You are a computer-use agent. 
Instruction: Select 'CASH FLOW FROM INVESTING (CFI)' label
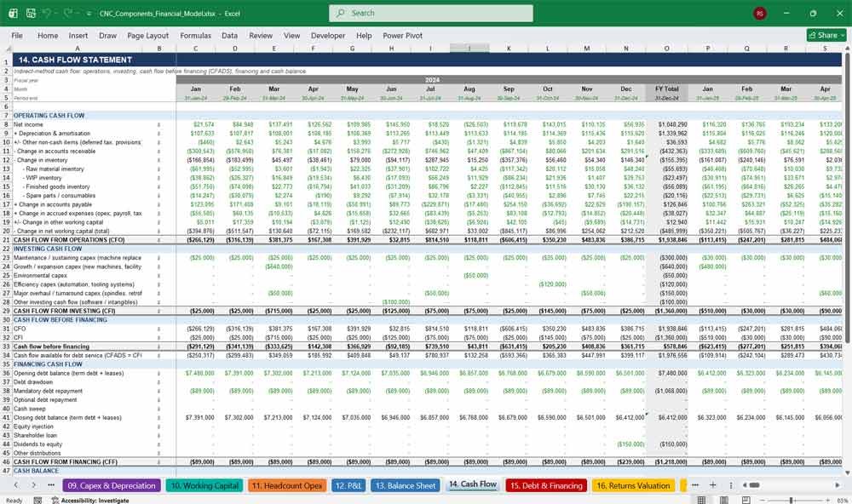pyautogui.click(x=64, y=312)
